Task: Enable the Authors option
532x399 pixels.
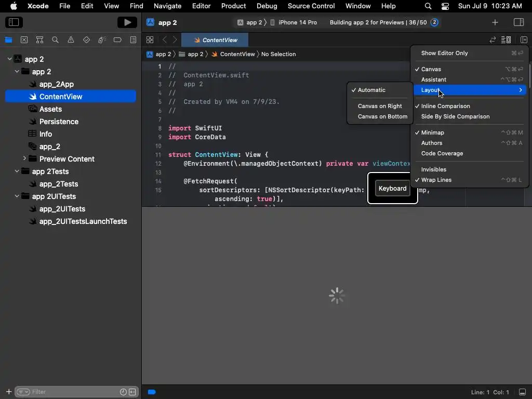Action: (470, 143)
